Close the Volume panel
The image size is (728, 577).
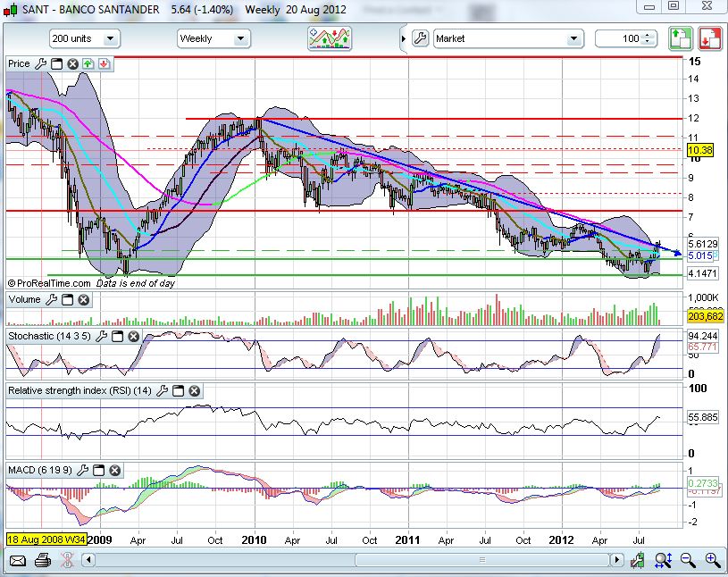[84, 300]
